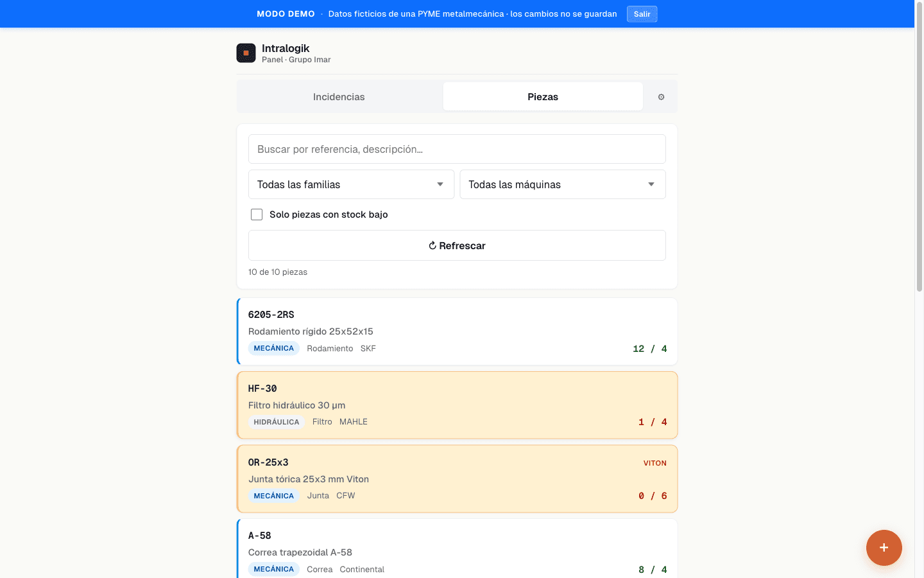
Task: Click the CFW brand label
Action: click(x=346, y=496)
